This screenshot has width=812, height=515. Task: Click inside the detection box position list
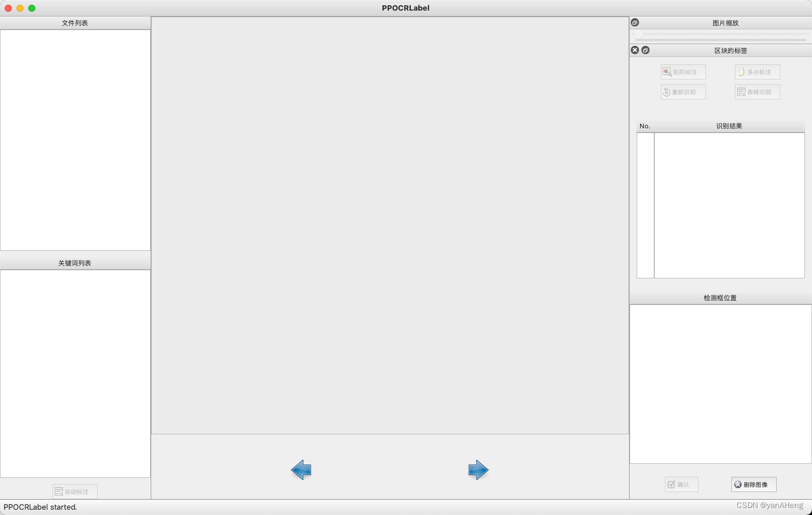click(x=721, y=384)
